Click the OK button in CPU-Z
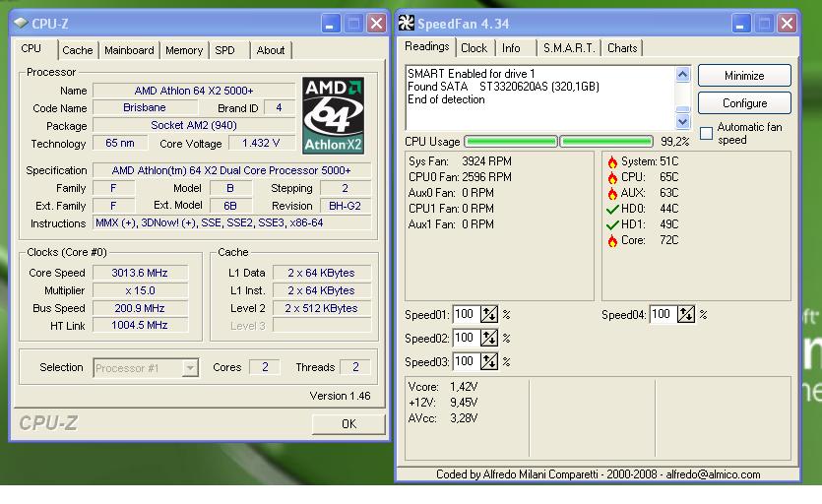822x504 pixels. point(348,423)
